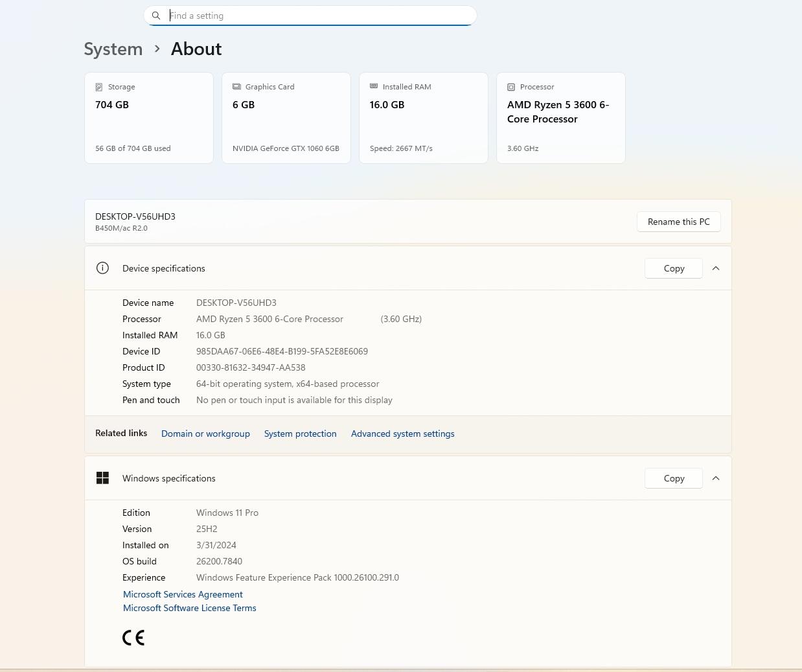The height and width of the screenshot is (672, 802).
Task: Click the Installed RAM card icon
Action: tap(374, 86)
